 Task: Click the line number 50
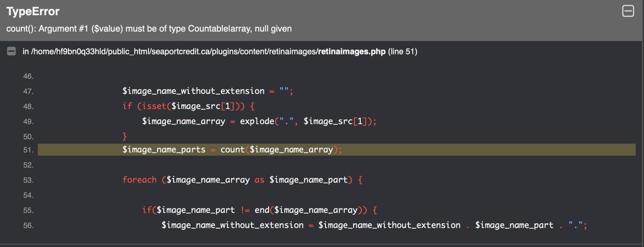(28, 137)
